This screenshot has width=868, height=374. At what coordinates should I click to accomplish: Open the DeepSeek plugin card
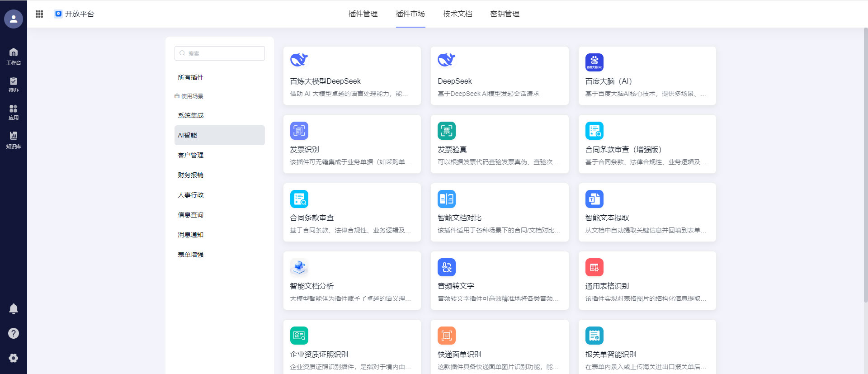coord(499,76)
